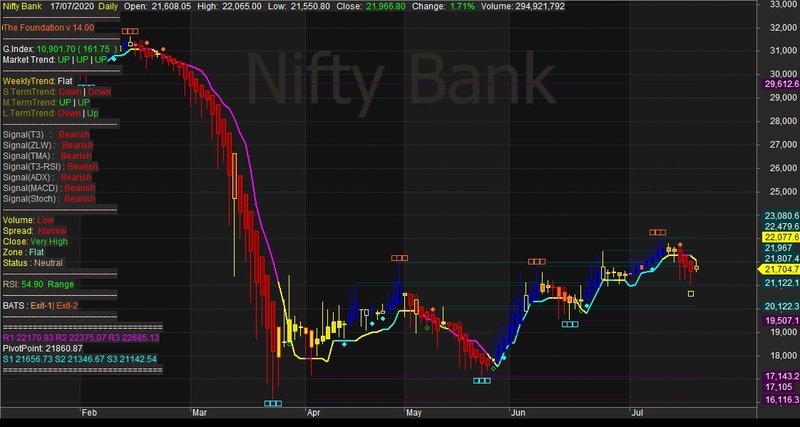Click the S.TermTrend Down | Down row

click(x=57, y=92)
